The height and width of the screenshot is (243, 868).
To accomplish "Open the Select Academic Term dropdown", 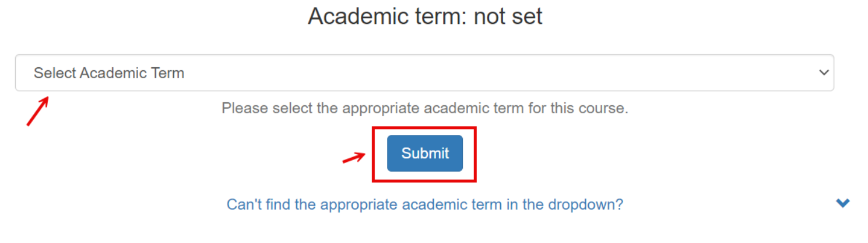I will [424, 73].
